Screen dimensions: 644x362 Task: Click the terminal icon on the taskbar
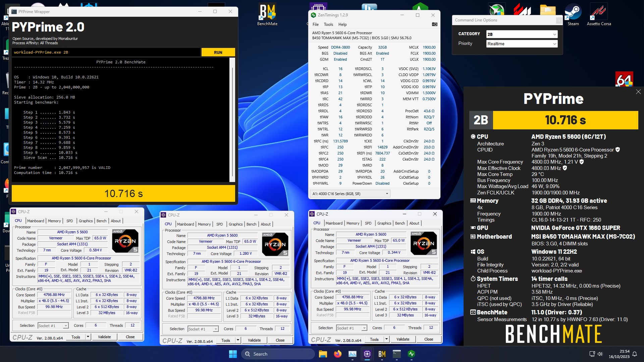397,354
